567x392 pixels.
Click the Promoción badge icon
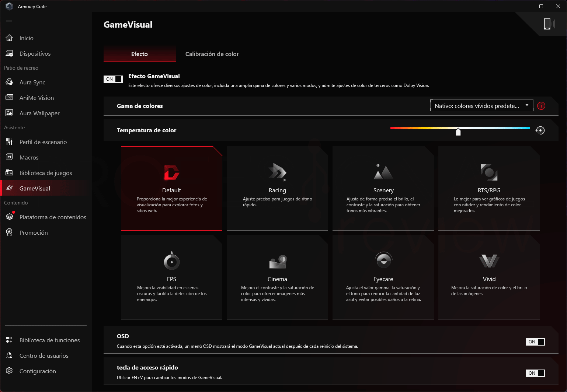9,232
